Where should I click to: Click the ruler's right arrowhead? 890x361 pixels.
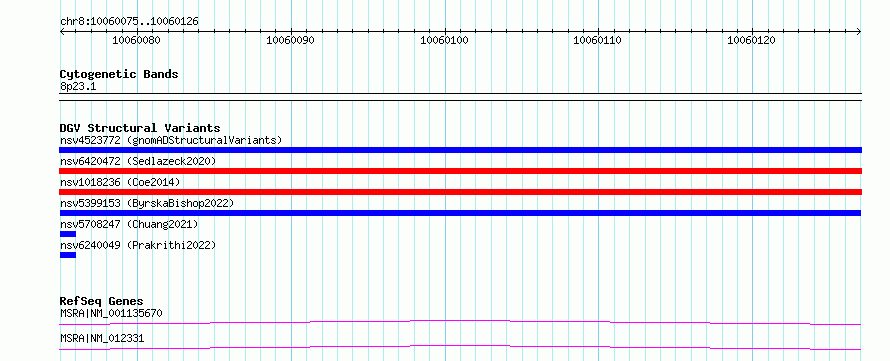(859, 32)
